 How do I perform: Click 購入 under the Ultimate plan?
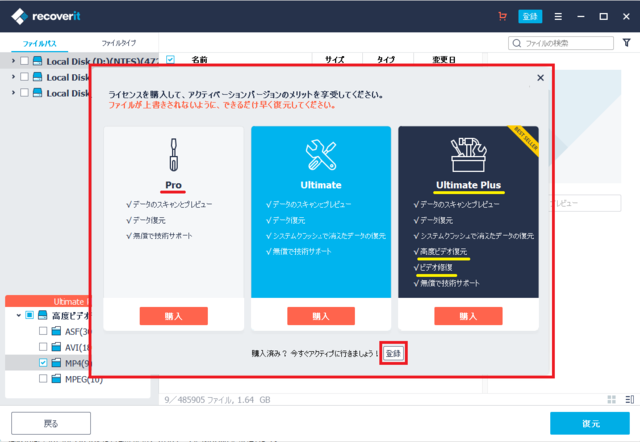(x=321, y=316)
